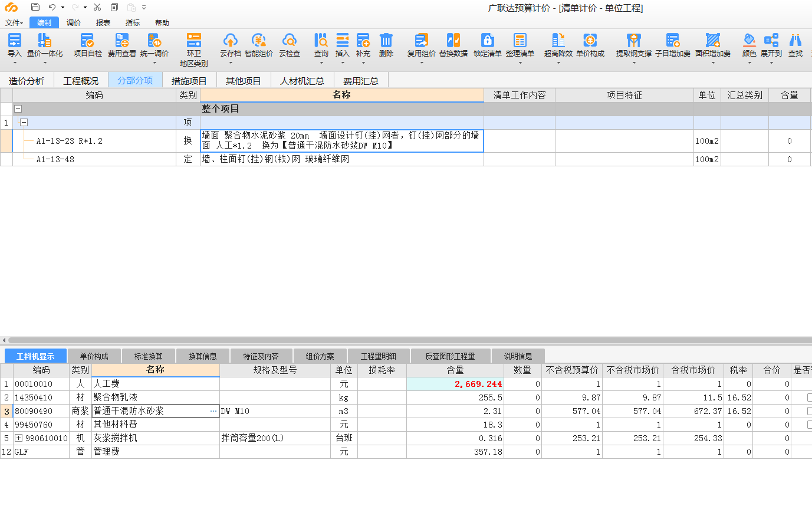Viewport: 812px width, 506px height.
Task: Click the 补充 supplement icon
Action: pyautogui.click(x=363, y=41)
